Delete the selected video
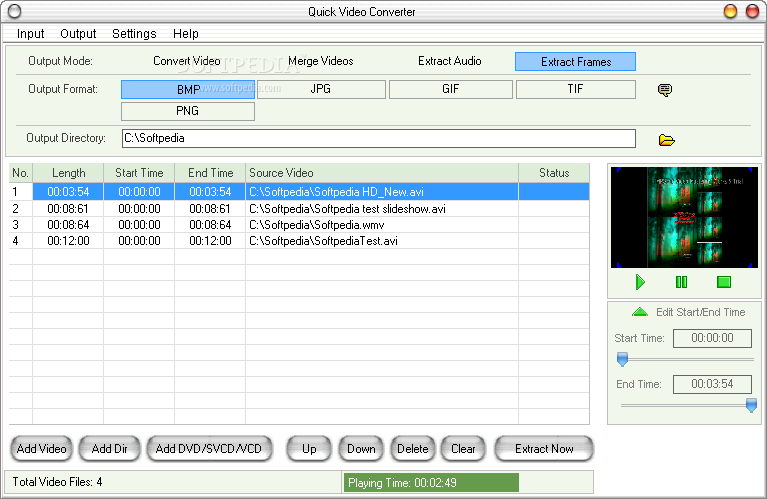 point(412,449)
